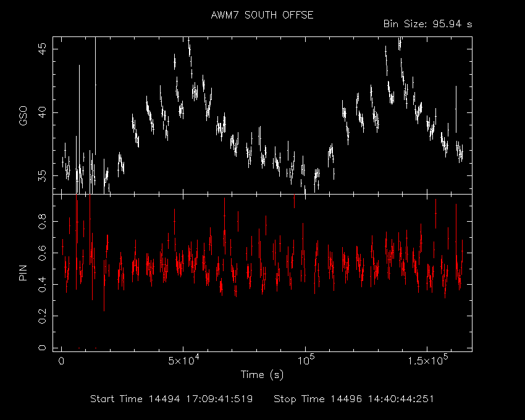Click the Time (s) x-axis label
525x420 pixels.
(262, 374)
